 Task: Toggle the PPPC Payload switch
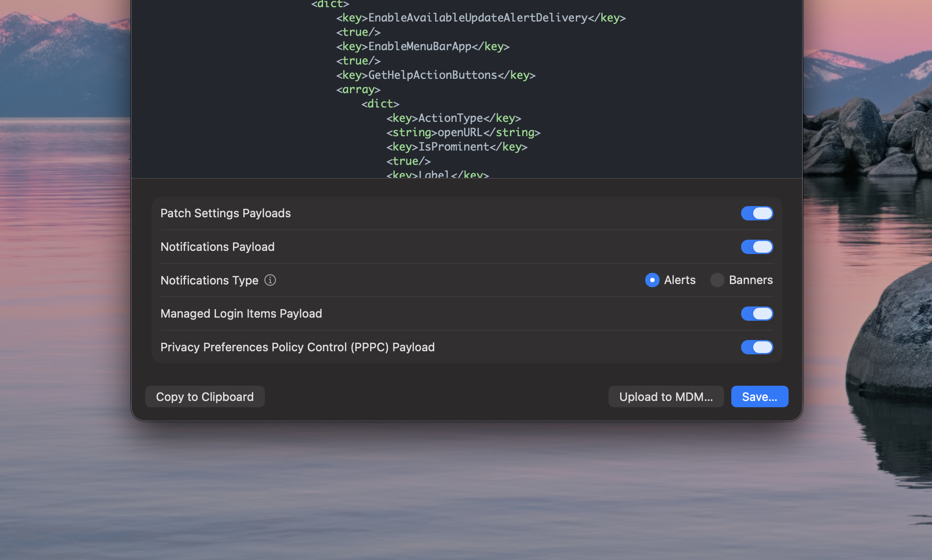point(757,347)
